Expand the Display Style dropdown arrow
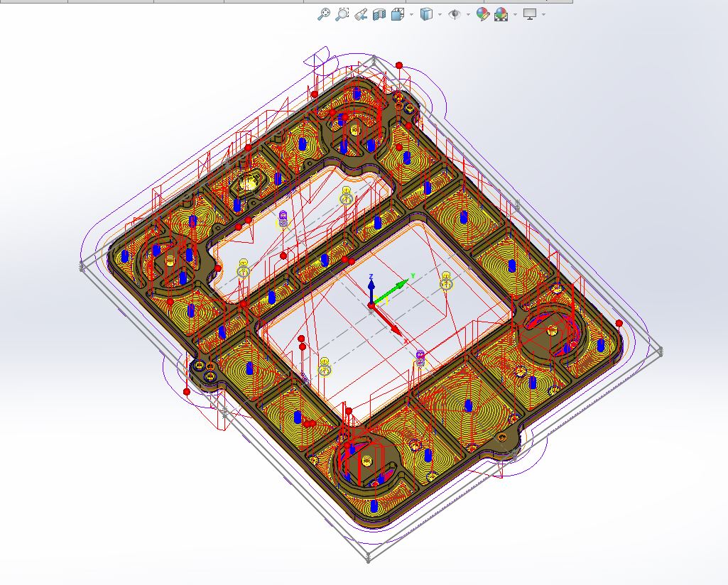Viewport: 728px width, 585px height. [440, 14]
